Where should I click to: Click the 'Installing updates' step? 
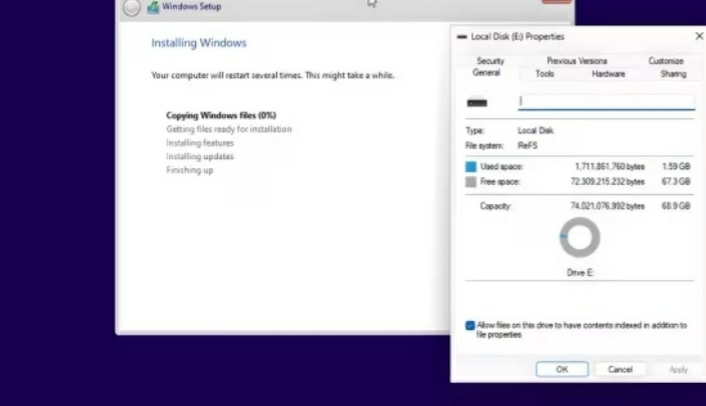pyautogui.click(x=200, y=156)
